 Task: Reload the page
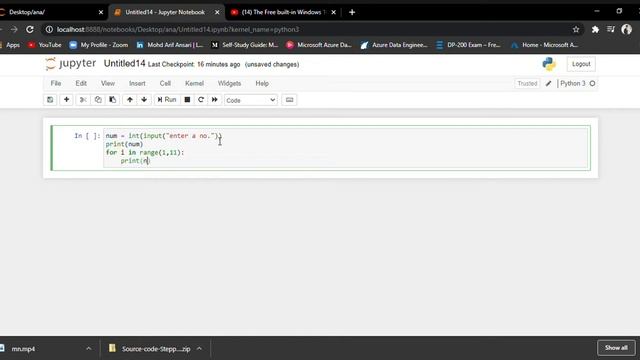30,29
